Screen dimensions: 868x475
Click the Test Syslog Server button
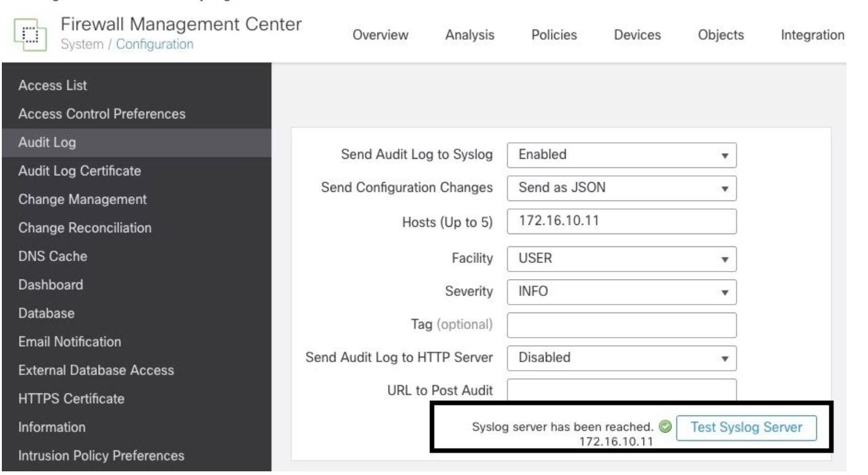tap(747, 428)
